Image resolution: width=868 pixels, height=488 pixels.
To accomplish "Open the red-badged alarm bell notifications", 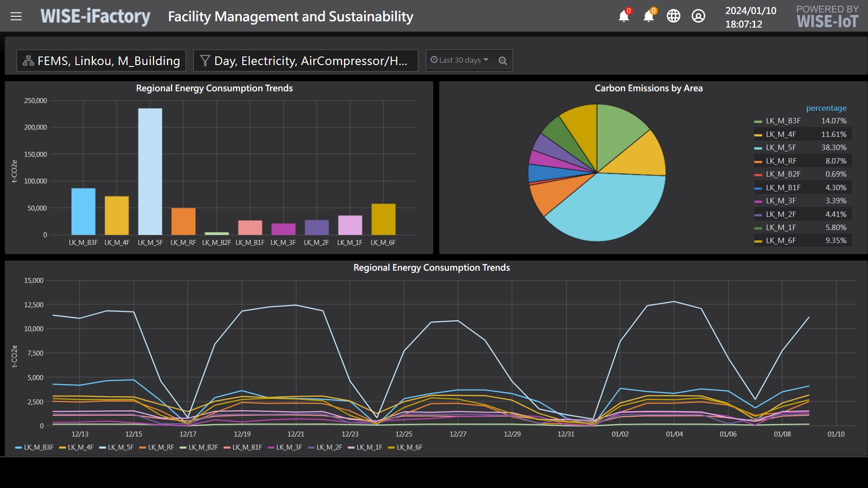I will [624, 16].
